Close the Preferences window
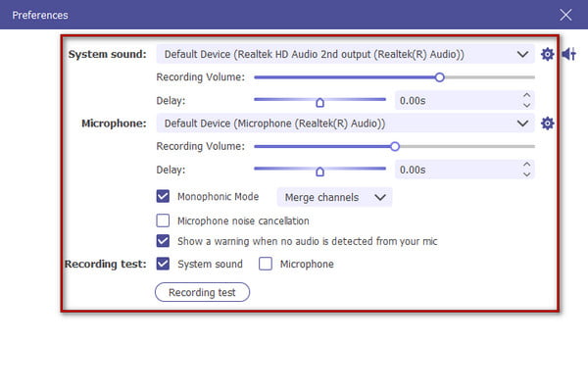 coord(565,15)
